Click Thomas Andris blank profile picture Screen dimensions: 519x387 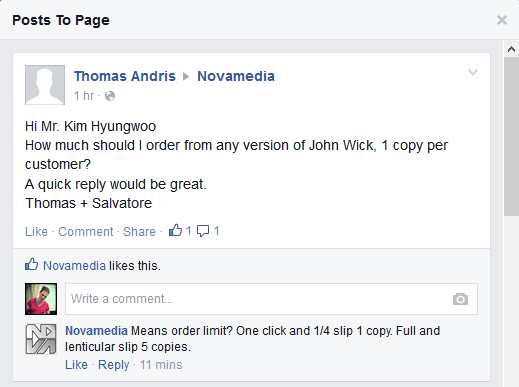[45, 85]
